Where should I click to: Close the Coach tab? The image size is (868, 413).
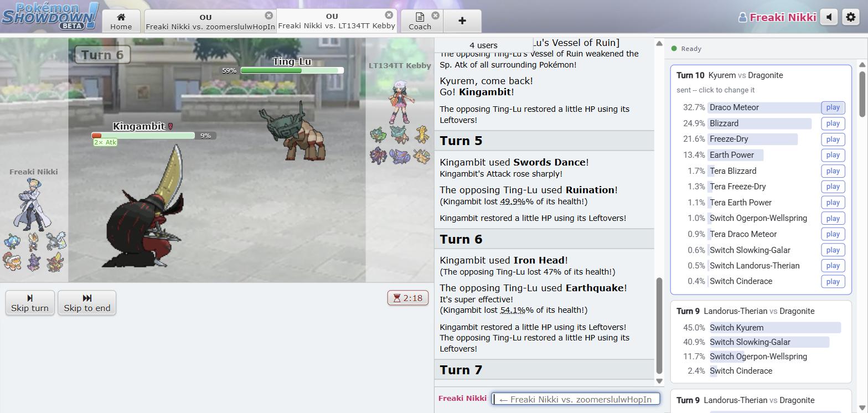coord(436,16)
